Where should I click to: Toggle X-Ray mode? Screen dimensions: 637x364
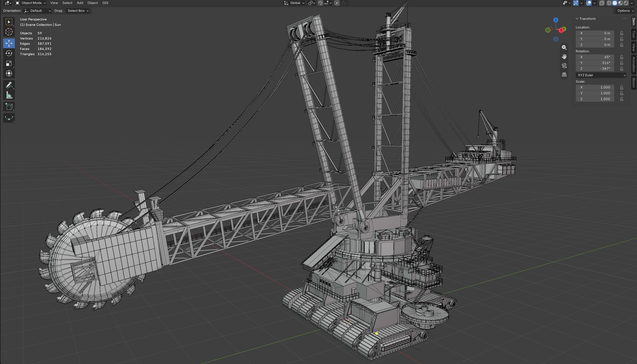tap(602, 3)
